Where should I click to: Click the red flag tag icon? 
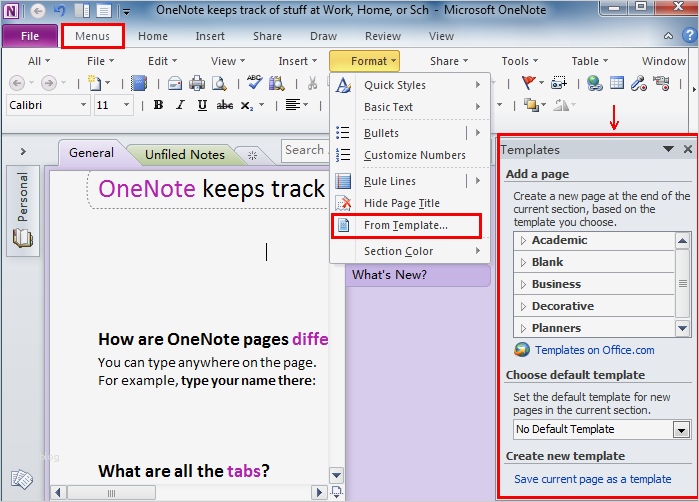tap(528, 83)
